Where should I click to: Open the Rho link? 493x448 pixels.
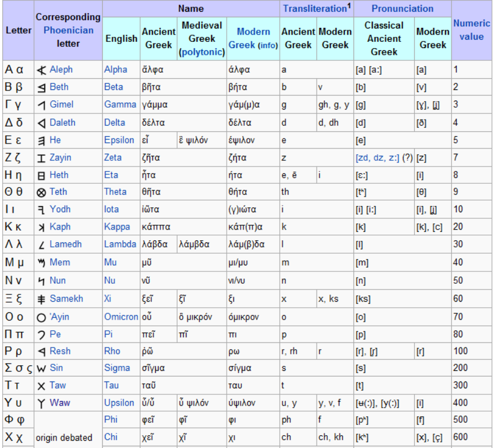coord(112,351)
